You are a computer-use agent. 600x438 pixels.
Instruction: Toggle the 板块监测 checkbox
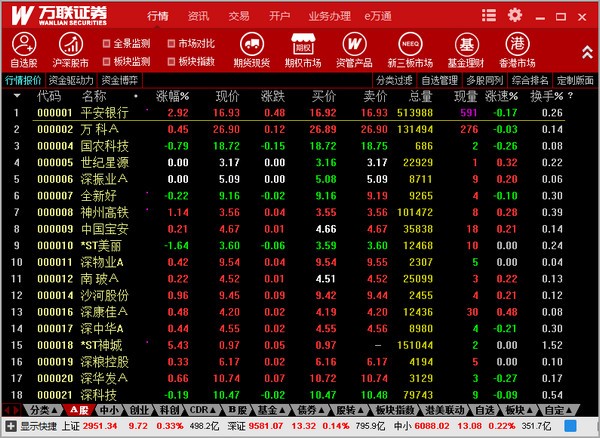click(x=106, y=61)
